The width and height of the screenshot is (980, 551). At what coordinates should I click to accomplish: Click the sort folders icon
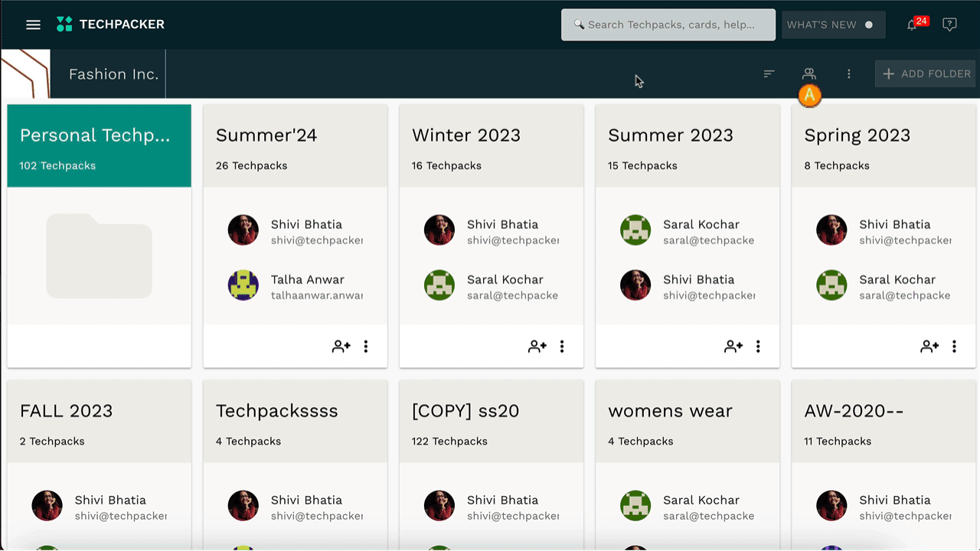click(x=769, y=73)
